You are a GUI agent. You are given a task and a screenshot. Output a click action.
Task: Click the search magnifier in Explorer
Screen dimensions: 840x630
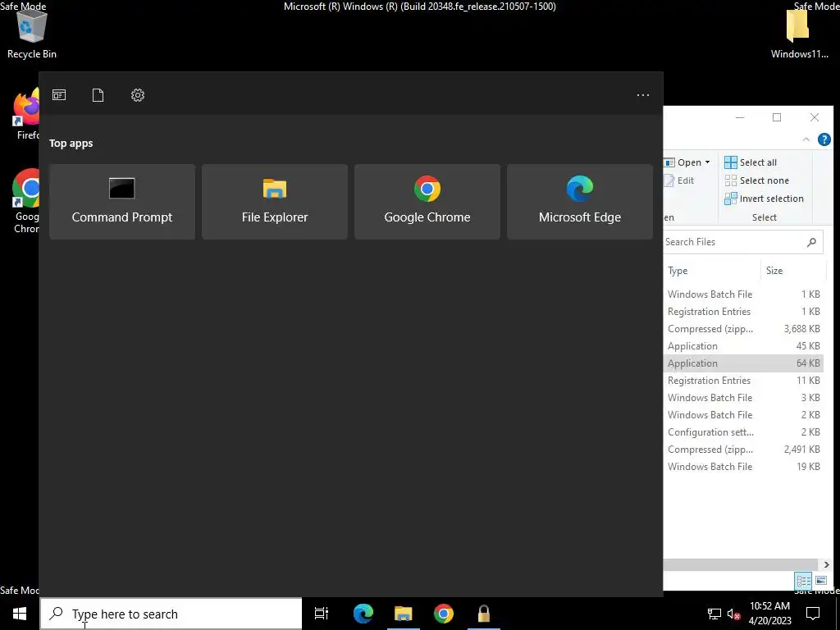click(812, 242)
